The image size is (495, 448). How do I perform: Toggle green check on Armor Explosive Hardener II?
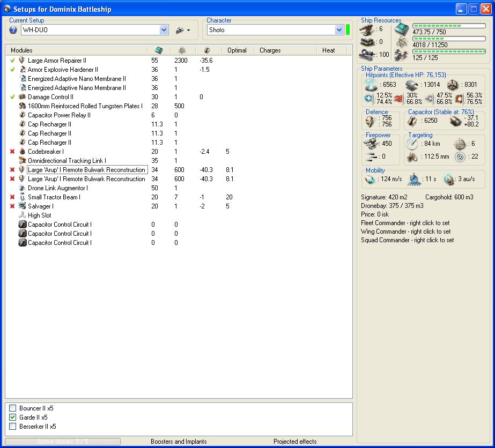tap(12, 70)
